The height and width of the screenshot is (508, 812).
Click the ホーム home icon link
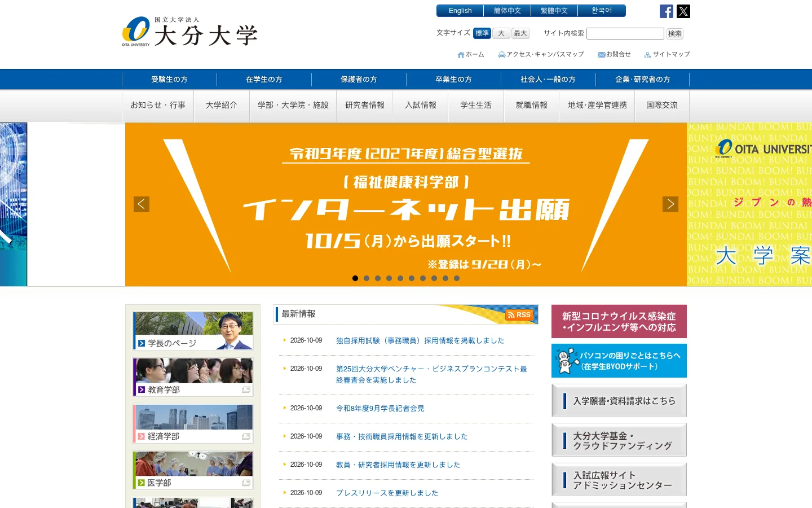(x=471, y=55)
